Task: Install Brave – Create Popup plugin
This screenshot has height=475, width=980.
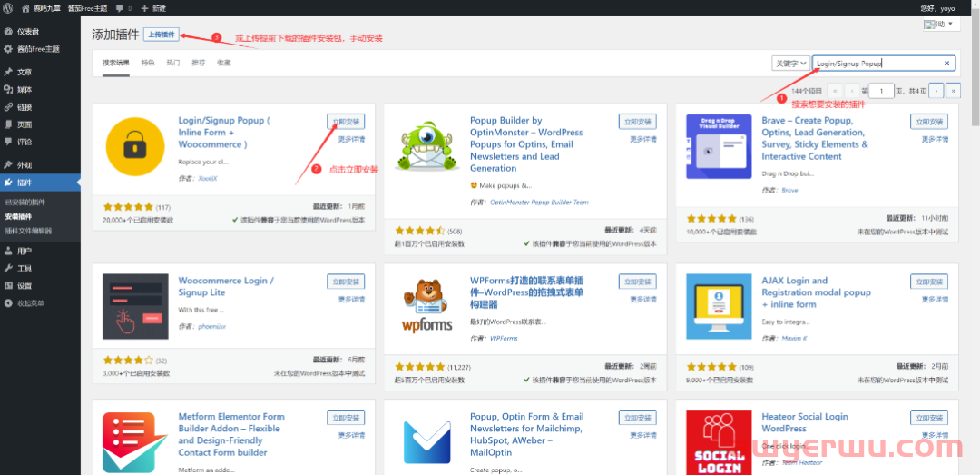Action: [x=929, y=122]
